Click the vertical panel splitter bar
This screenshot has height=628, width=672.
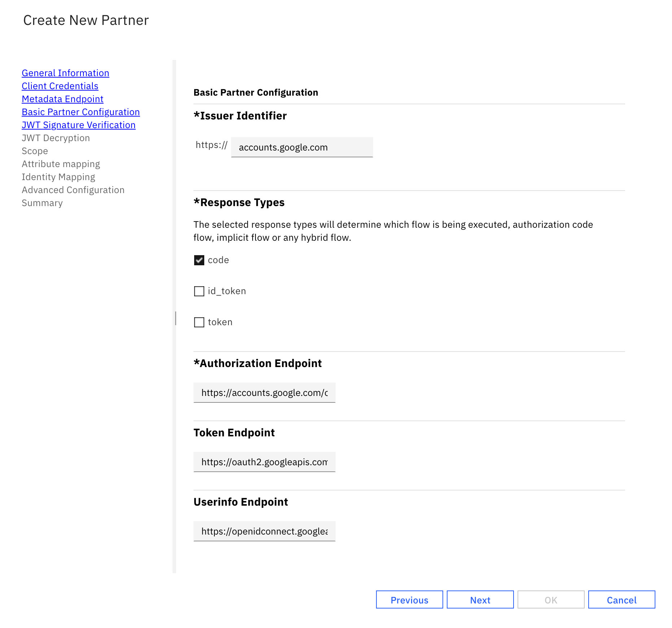pyautogui.click(x=175, y=318)
